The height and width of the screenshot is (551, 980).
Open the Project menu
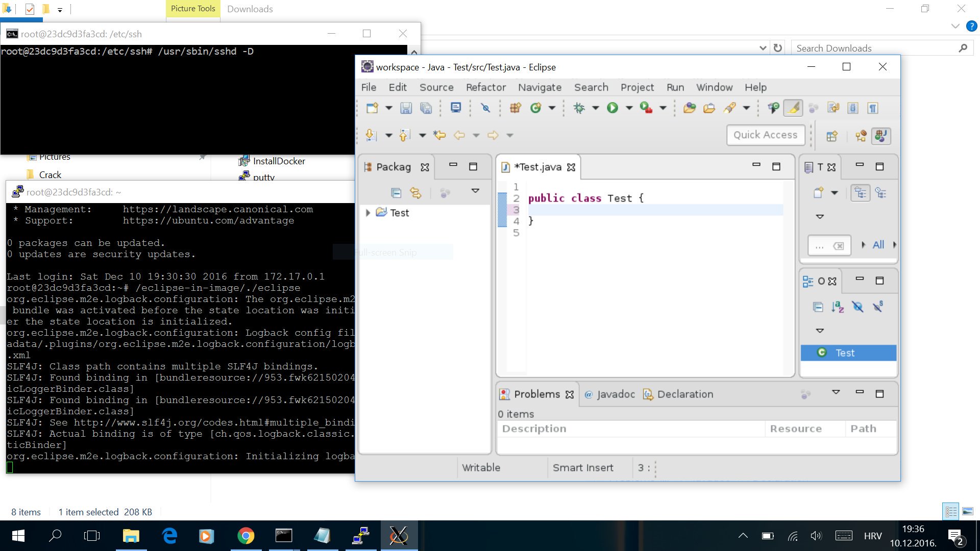click(x=637, y=87)
